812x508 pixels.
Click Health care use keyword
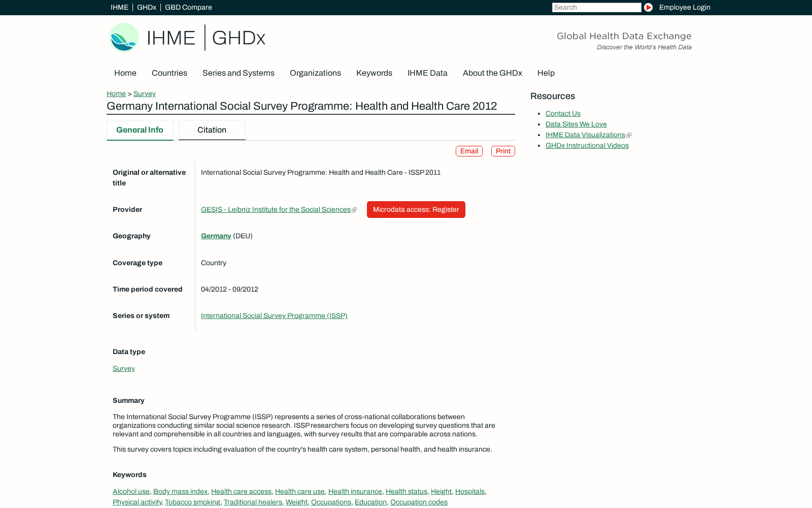300,491
